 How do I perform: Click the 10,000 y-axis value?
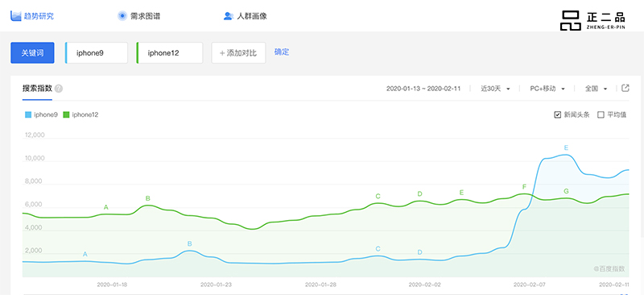[34, 159]
